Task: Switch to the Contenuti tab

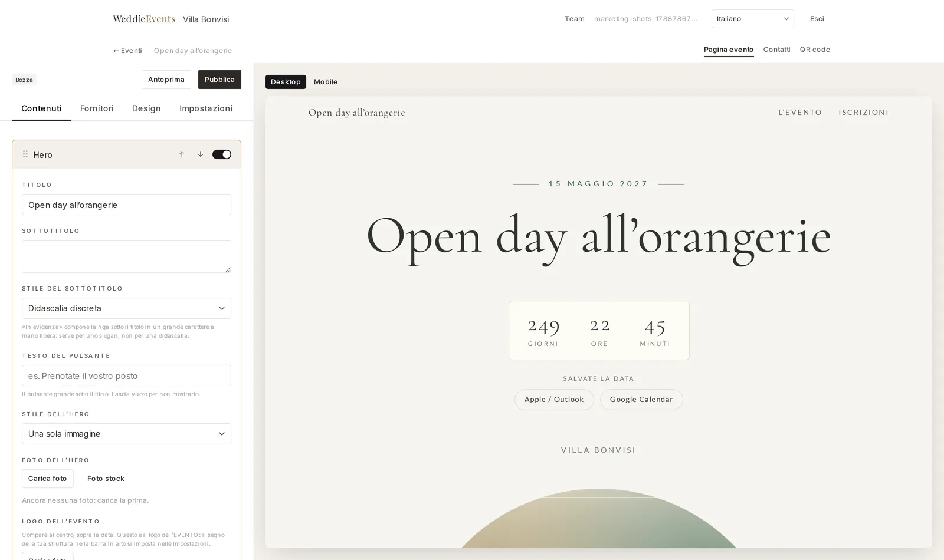Action: 41,108
